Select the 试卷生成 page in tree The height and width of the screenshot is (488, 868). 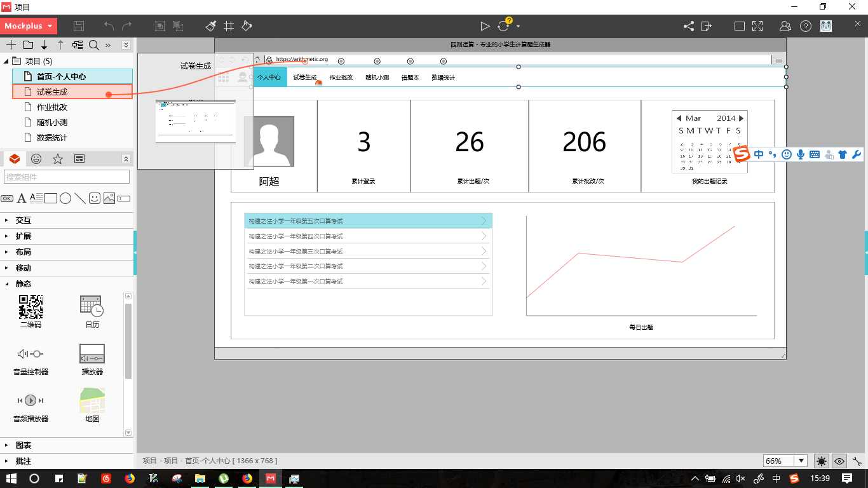tap(72, 91)
